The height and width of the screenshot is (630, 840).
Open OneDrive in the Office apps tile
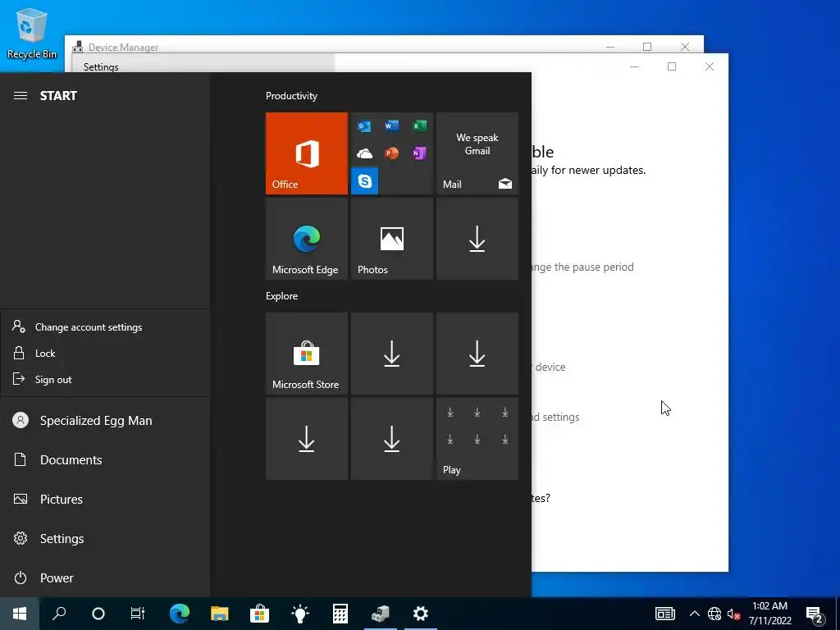tap(364, 153)
